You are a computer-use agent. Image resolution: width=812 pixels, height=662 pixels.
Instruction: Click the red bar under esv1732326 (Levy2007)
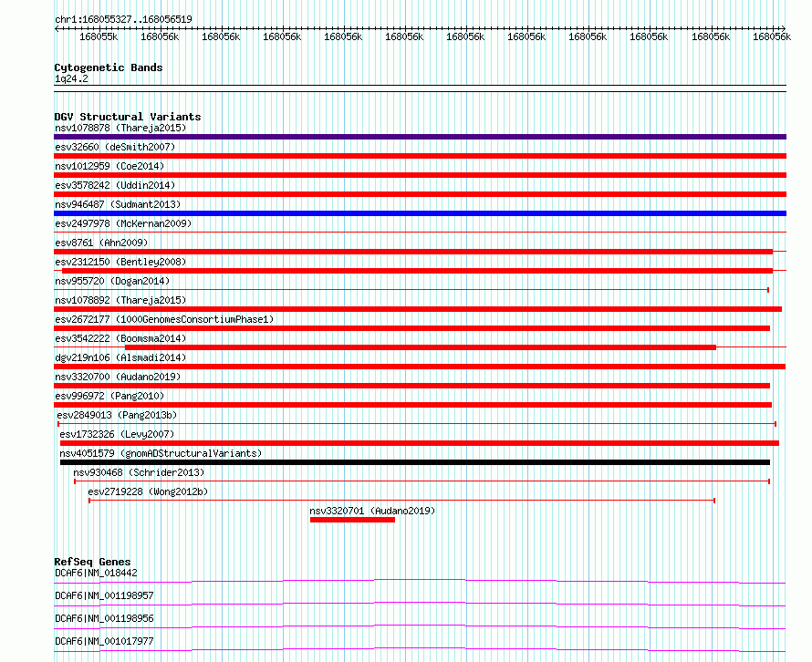pos(420,443)
